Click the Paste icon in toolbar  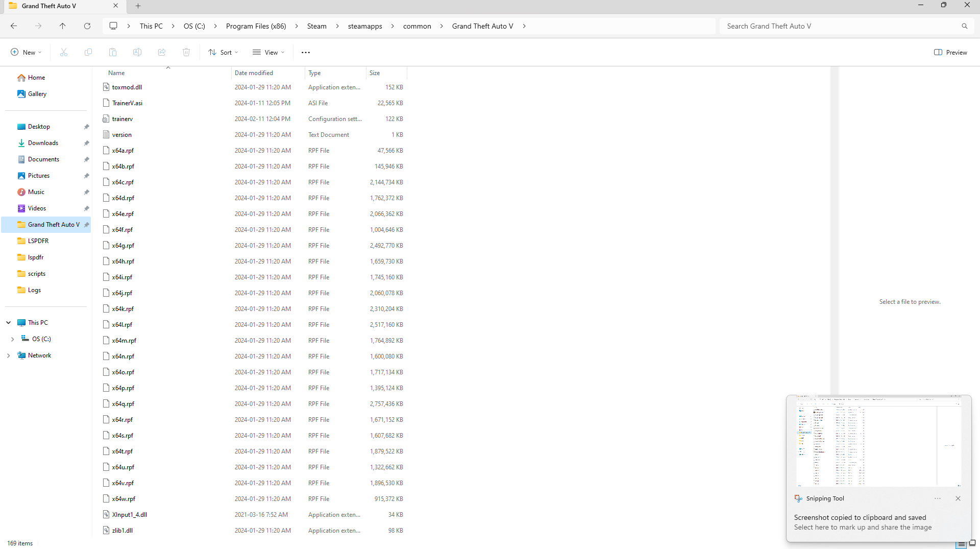pos(113,52)
